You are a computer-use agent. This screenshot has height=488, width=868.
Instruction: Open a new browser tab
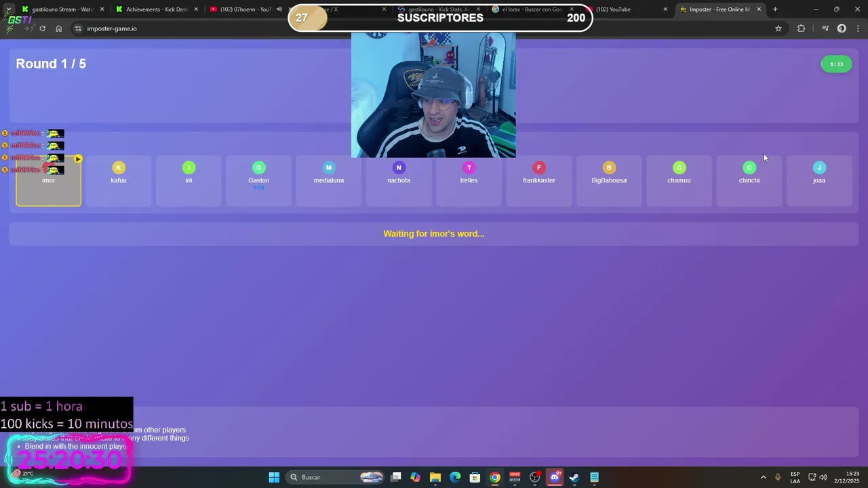click(x=775, y=9)
